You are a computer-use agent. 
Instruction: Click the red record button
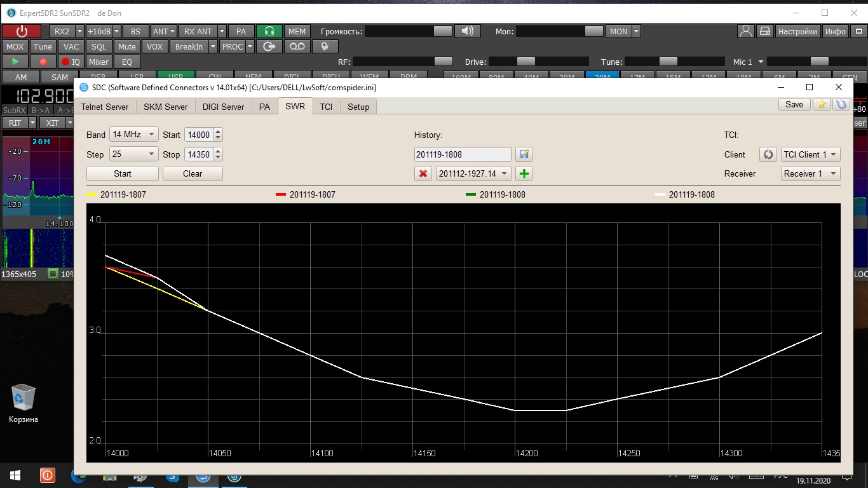coord(43,62)
